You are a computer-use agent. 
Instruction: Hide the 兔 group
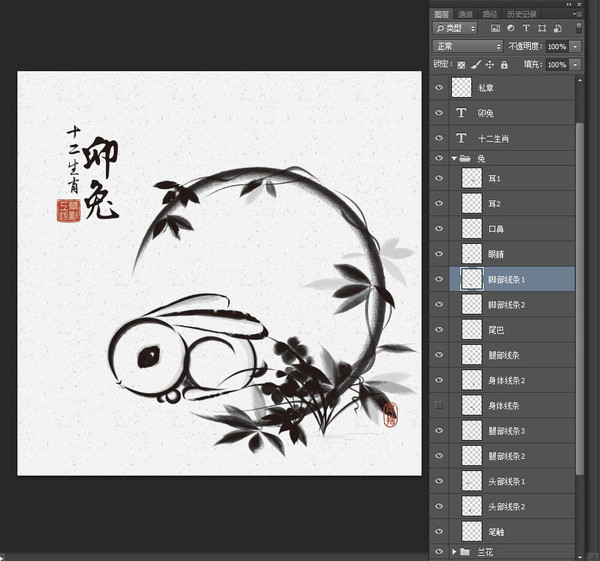point(439,158)
